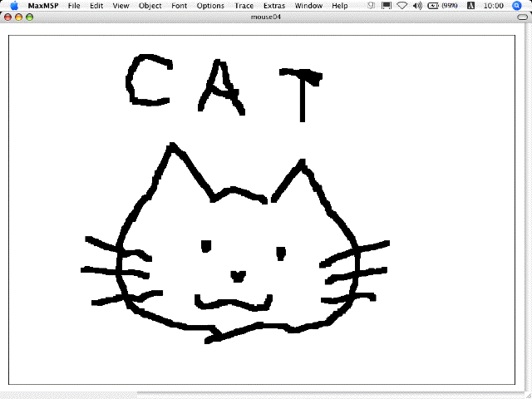Image resolution: width=532 pixels, height=399 pixels.
Task: Open the Extras menu
Action: pos(273,6)
